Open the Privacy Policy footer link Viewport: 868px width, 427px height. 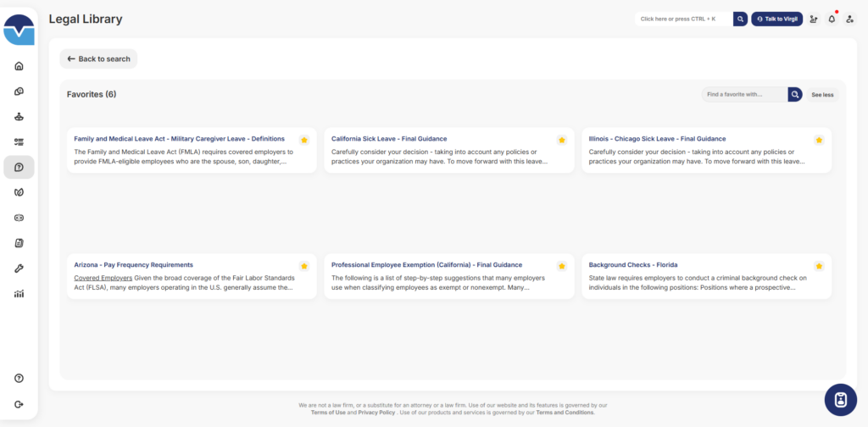click(376, 413)
